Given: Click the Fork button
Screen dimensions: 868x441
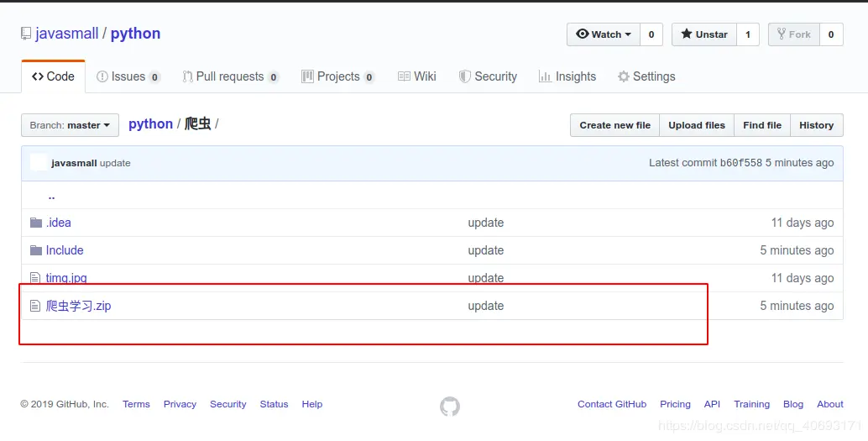Looking at the screenshot, I should [x=794, y=34].
